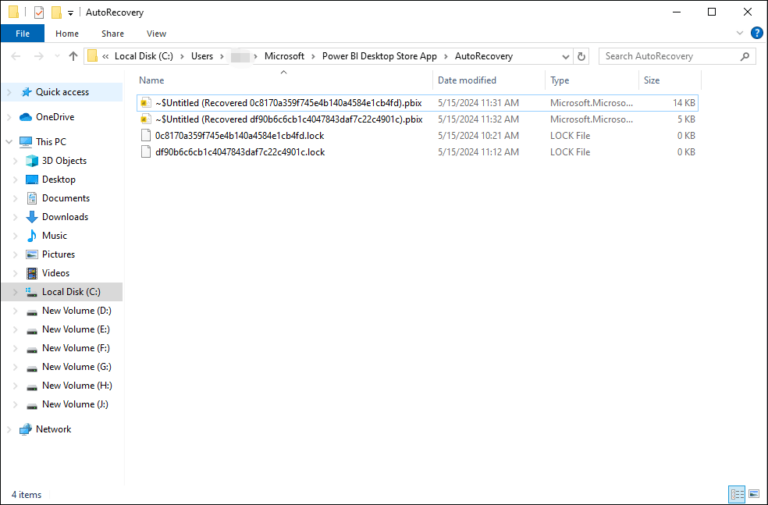This screenshot has width=768, height=505.
Task: Open New Volume (F:) drive
Action: [76, 348]
